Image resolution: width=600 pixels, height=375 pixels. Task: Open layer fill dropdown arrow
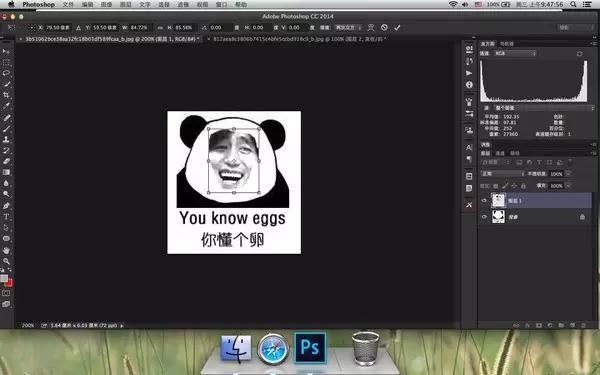pyautogui.click(x=568, y=186)
